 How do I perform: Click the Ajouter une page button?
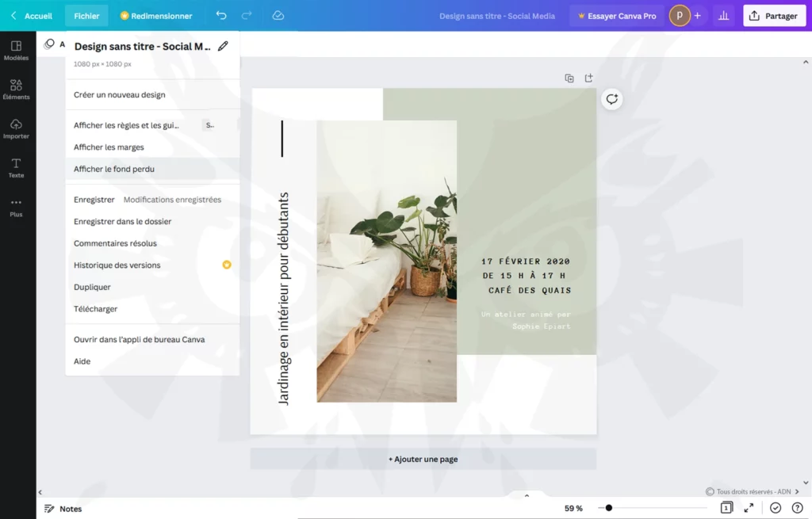point(423,459)
